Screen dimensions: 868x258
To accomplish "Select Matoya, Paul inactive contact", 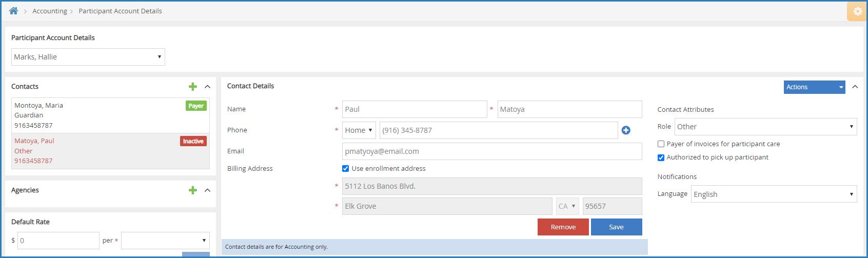I will (110, 151).
